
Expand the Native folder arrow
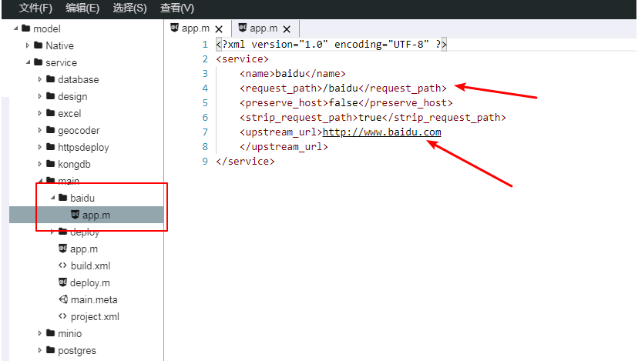28,45
